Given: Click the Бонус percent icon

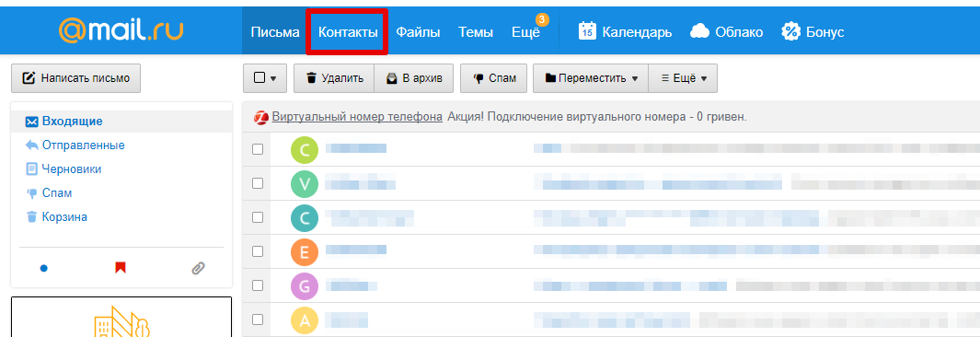Looking at the screenshot, I should click(791, 31).
